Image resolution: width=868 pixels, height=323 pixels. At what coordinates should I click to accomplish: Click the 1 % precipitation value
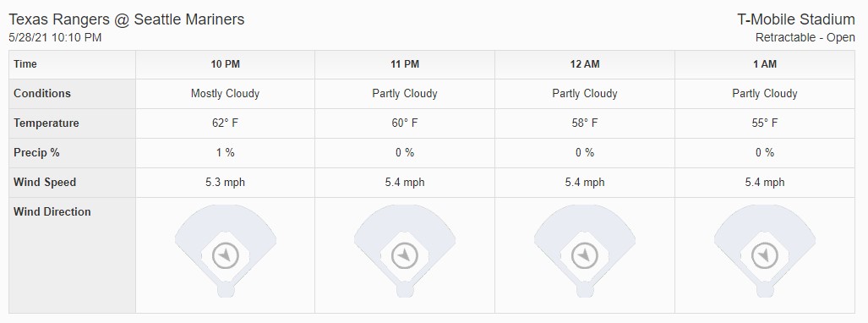[x=226, y=152]
